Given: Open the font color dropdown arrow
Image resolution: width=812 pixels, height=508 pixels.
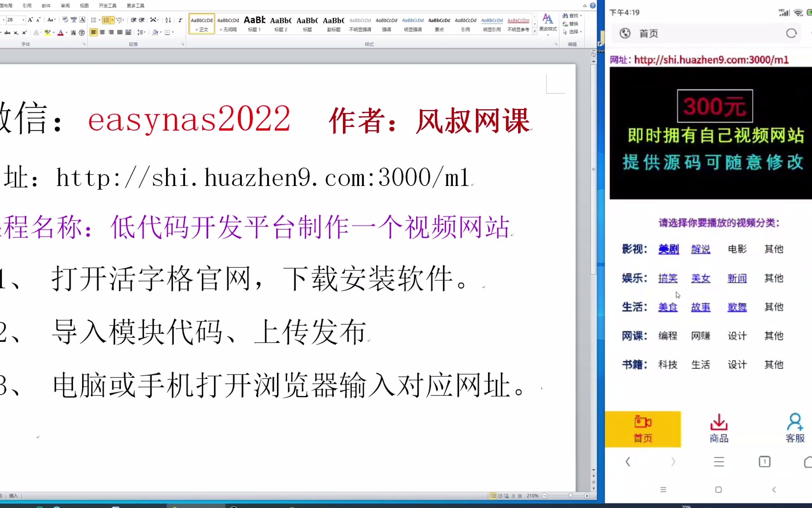Looking at the screenshot, I should tap(67, 32).
